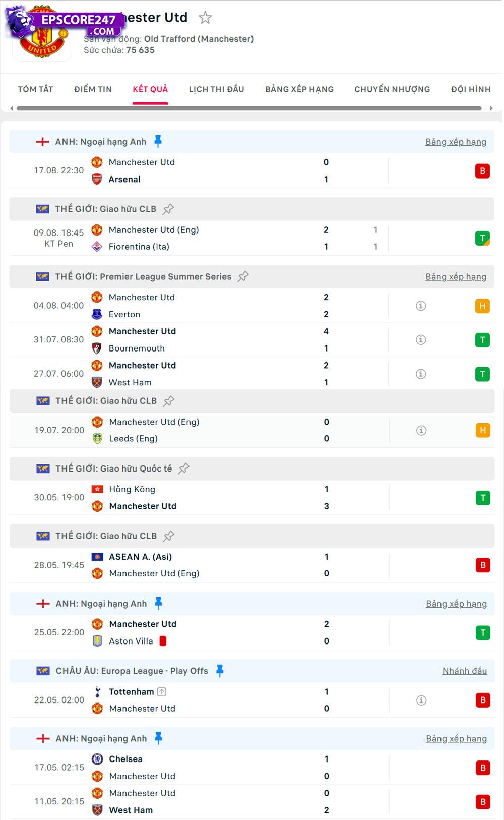The image size is (504, 820).
Task: Add Manchester Utd to favorites via star
Action: tap(205, 18)
